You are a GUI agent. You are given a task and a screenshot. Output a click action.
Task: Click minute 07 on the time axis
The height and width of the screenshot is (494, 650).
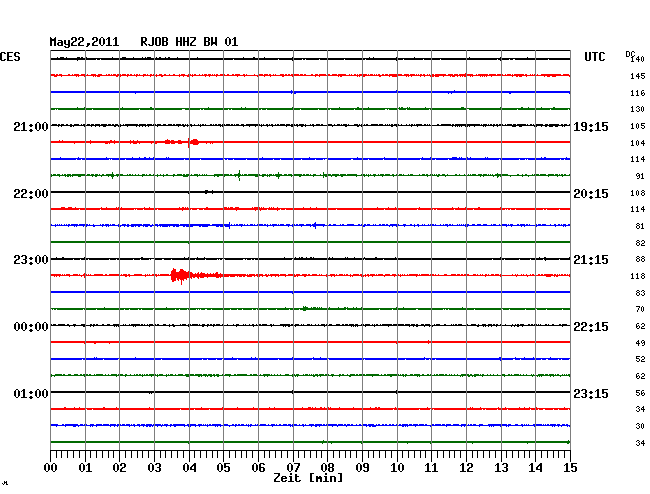pos(293,468)
